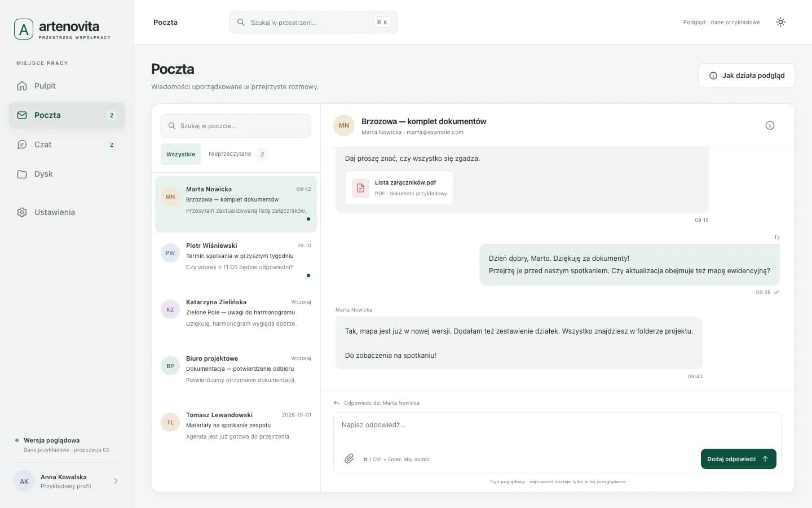
Task: Click the 'Dodaj odpowiedź' send button
Action: (x=738, y=459)
